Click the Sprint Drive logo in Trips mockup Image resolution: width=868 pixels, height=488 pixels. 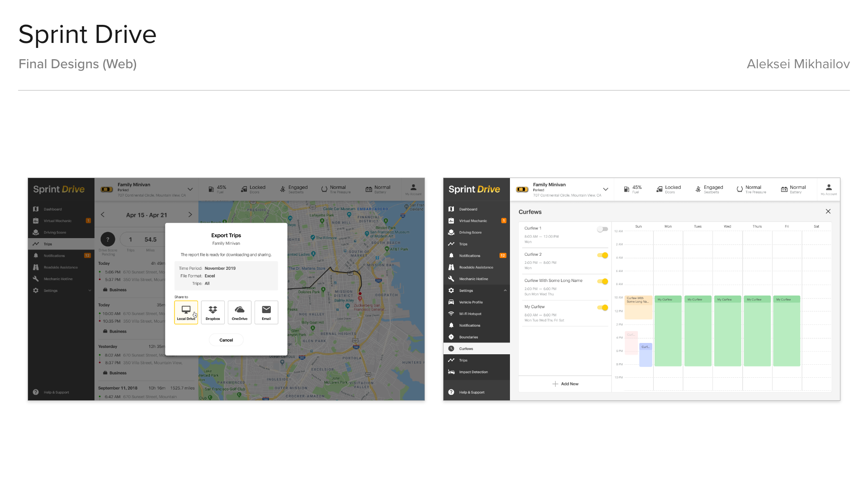[59, 189]
